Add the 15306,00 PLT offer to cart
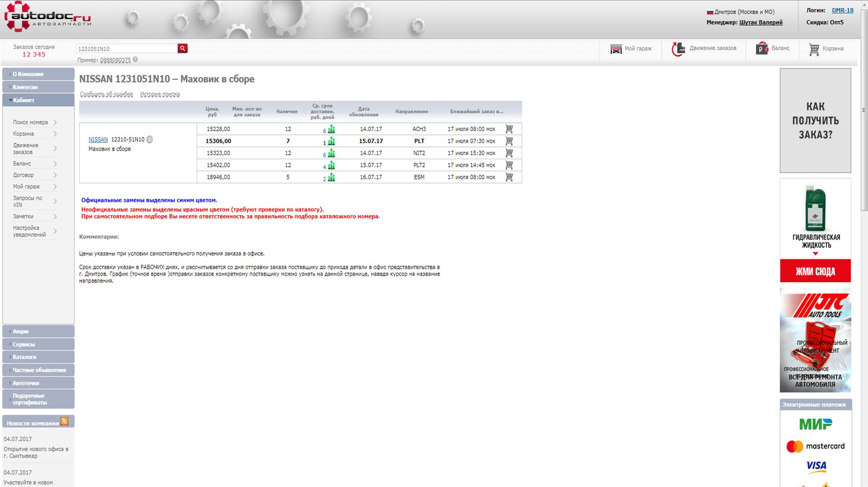This screenshot has width=868, height=487. [509, 141]
